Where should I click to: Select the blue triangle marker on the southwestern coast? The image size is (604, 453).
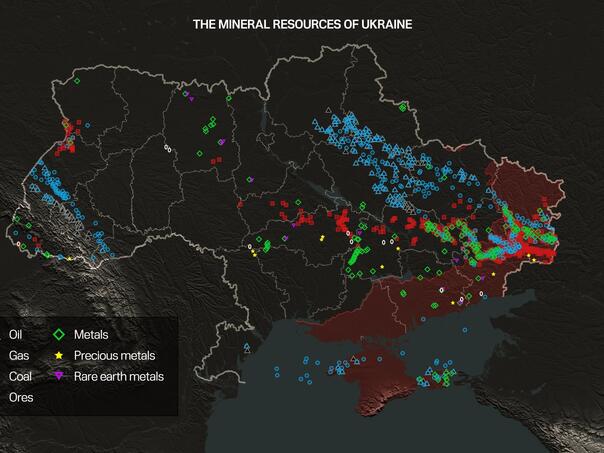coord(246,347)
